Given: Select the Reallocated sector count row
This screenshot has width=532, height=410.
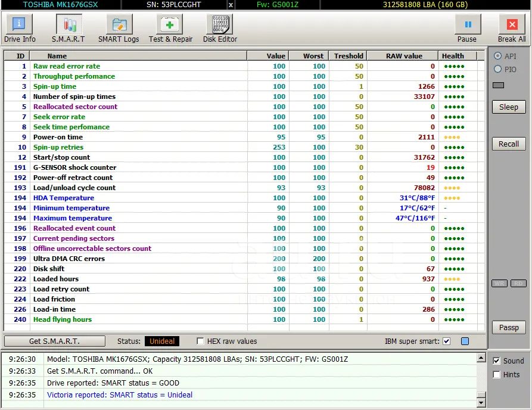Looking at the screenshot, I should pyautogui.click(x=244, y=107).
